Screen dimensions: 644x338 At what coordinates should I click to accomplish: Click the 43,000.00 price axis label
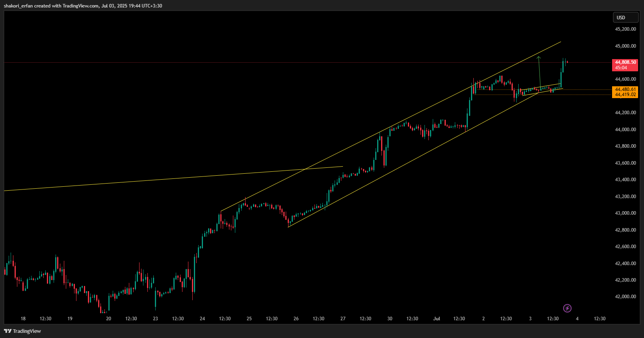(x=625, y=213)
